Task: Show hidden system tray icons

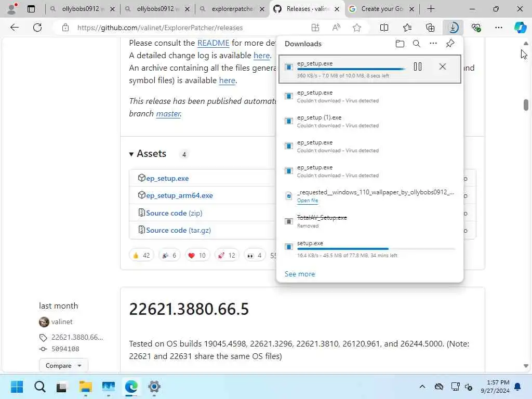Action: point(422,387)
